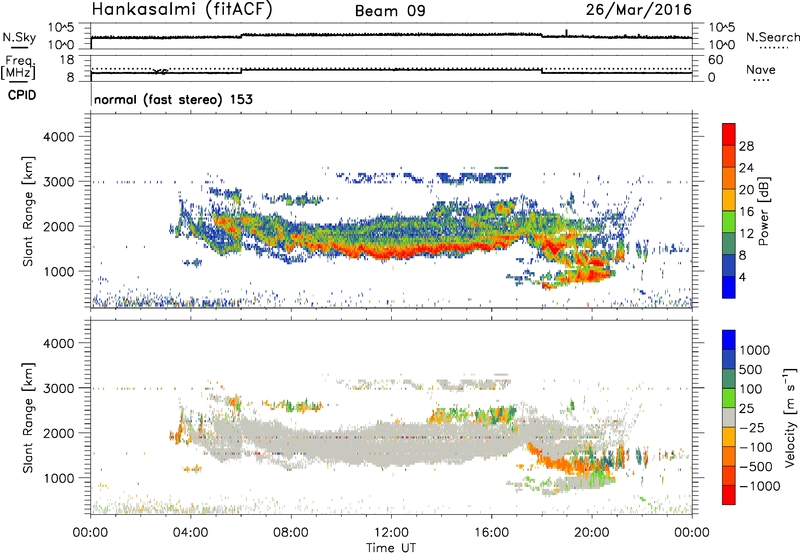
Task: Click the gray -25 to 25 velocity segment
Action: (x=729, y=417)
